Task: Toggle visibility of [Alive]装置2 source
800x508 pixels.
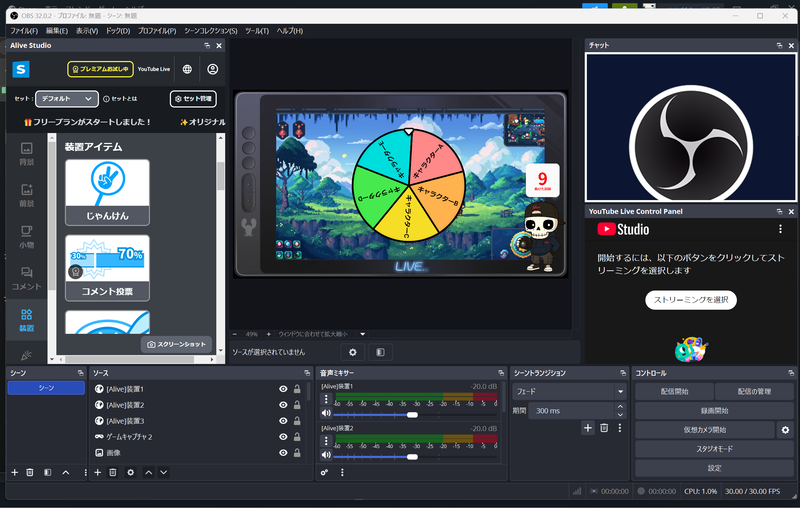Action: coord(283,404)
